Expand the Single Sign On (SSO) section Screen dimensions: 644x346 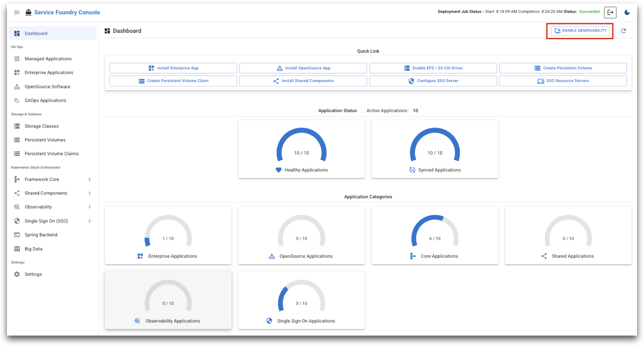[89, 221]
